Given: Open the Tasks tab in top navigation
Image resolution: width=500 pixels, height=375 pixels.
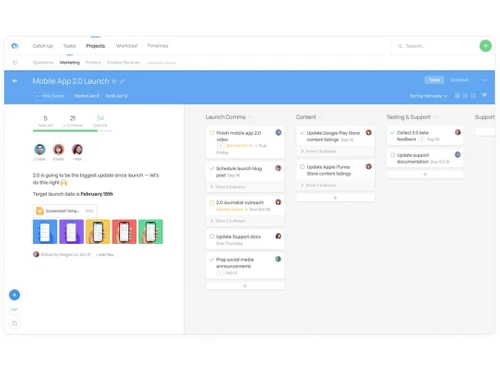Looking at the screenshot, I should click(69, 46).
